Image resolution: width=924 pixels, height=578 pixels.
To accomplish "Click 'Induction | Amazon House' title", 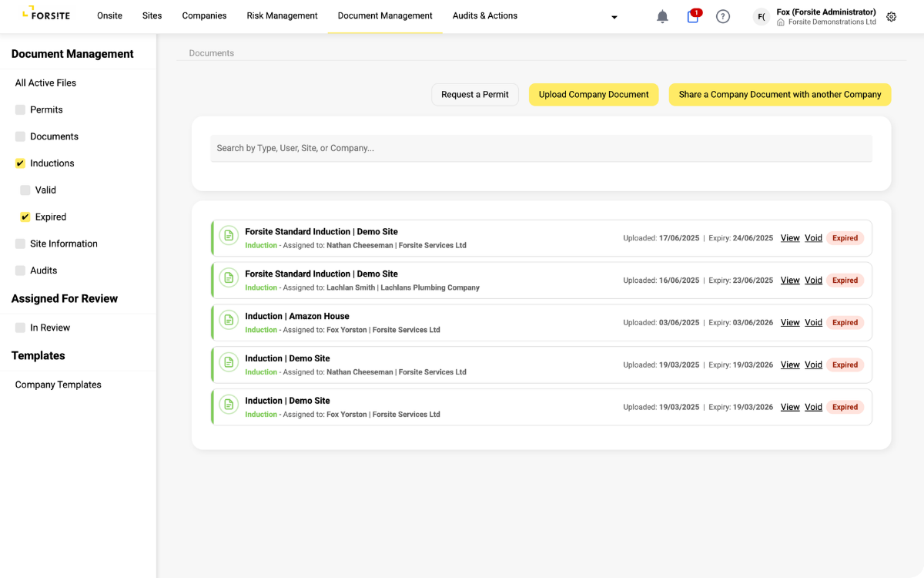I will pyautogui.click(x=297, y=316).
